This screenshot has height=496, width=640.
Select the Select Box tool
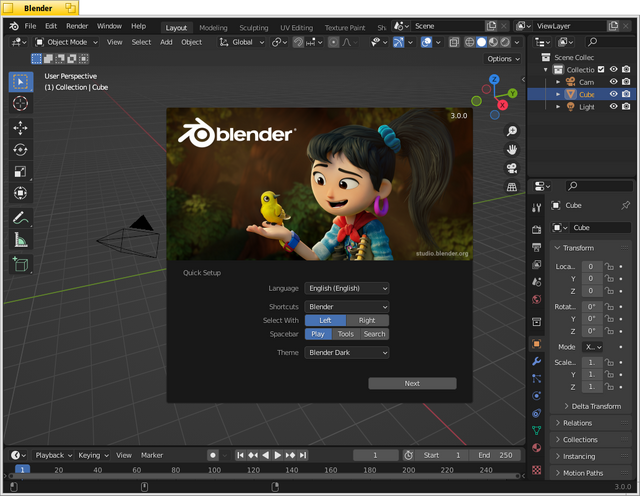tap(20, 82)
